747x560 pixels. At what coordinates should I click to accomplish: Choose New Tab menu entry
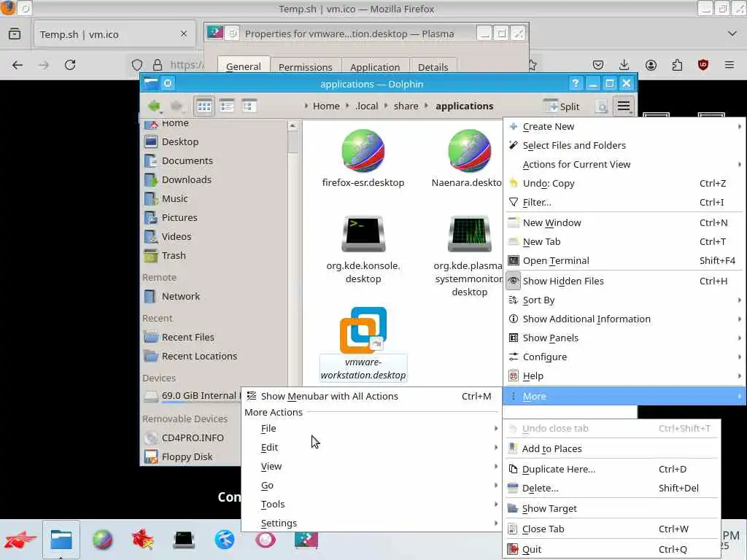624,242
